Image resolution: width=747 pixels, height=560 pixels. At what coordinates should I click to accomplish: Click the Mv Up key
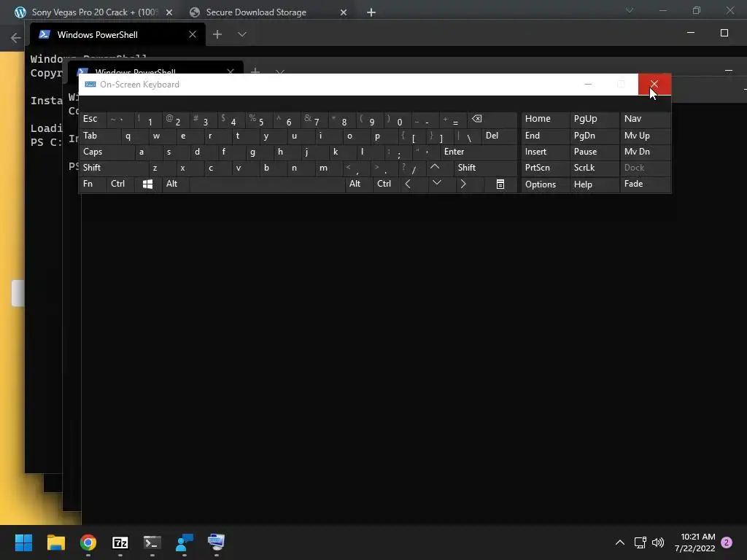645,136
